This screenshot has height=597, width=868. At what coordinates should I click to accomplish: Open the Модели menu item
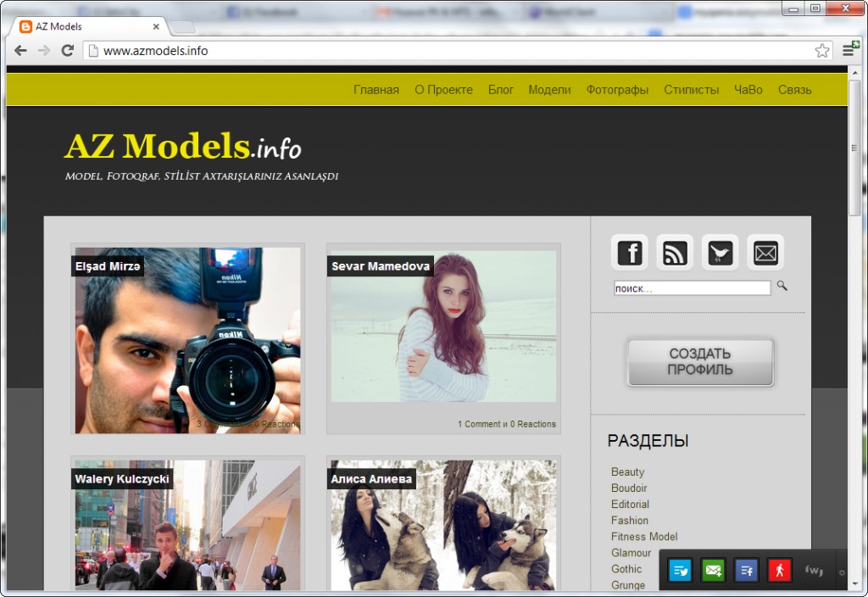point(549,90)
